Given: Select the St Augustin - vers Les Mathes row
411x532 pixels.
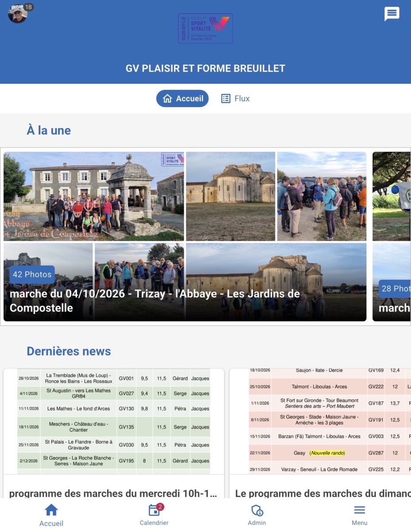Looking at the screenshot, I should 114,393.
